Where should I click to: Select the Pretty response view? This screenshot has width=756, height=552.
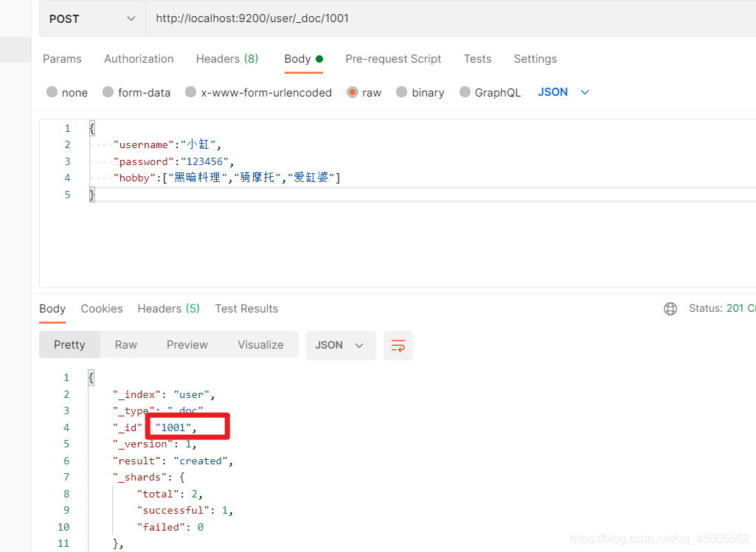click(69, 345)
